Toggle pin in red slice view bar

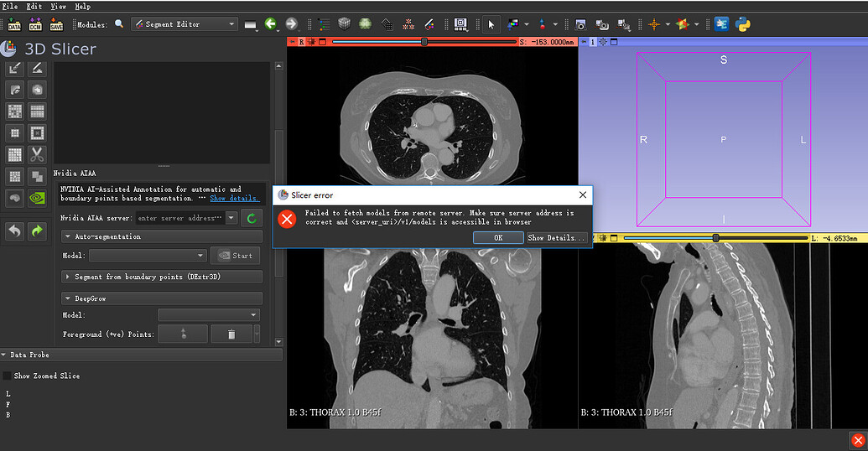tap(293, 42)
